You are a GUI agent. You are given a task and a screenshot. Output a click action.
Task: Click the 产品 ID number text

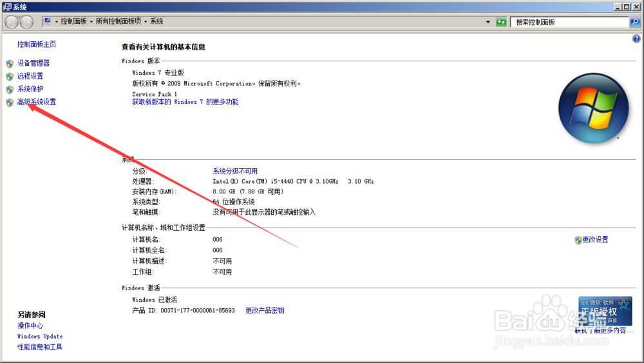[198, 310]
